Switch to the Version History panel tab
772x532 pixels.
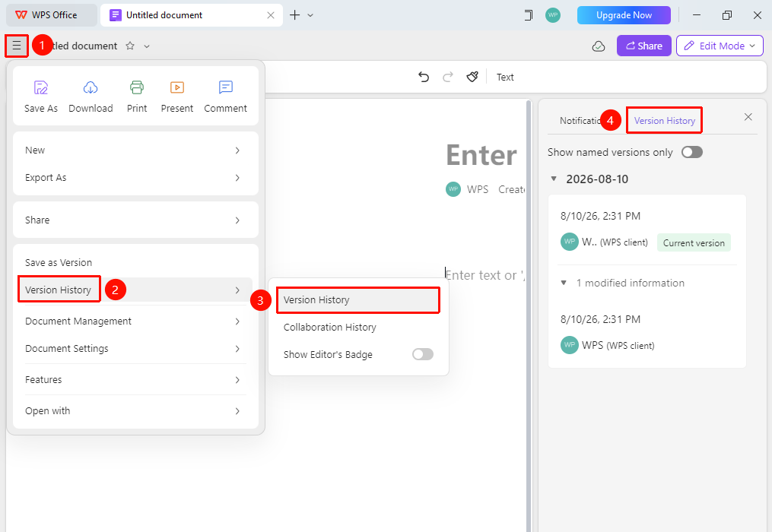tap(664, 121)
